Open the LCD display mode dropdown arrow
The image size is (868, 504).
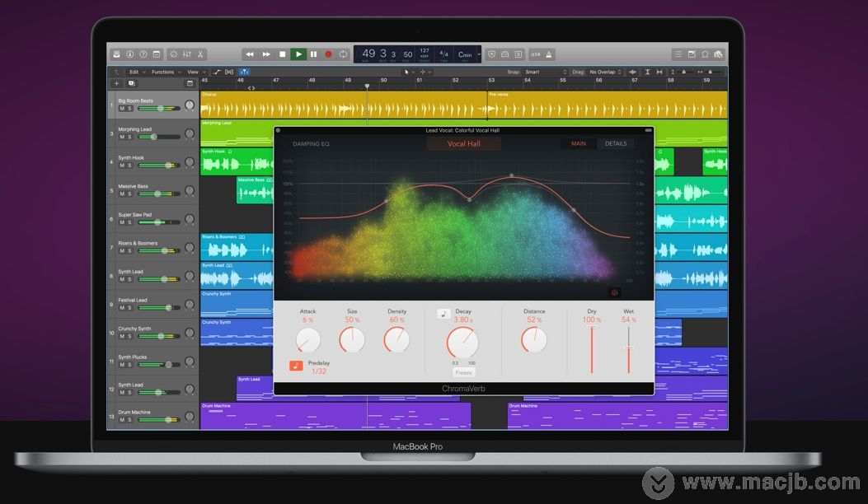tap(479, 54)
